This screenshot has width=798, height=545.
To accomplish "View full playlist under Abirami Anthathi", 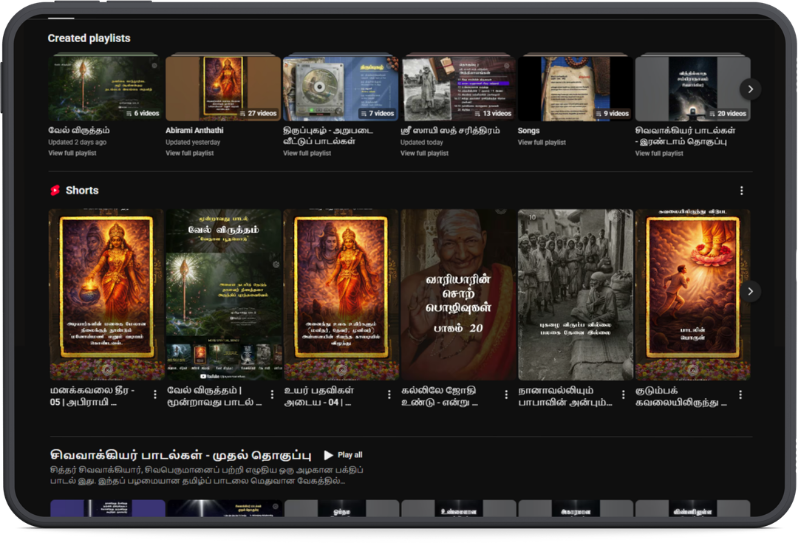I will point(190,153).
